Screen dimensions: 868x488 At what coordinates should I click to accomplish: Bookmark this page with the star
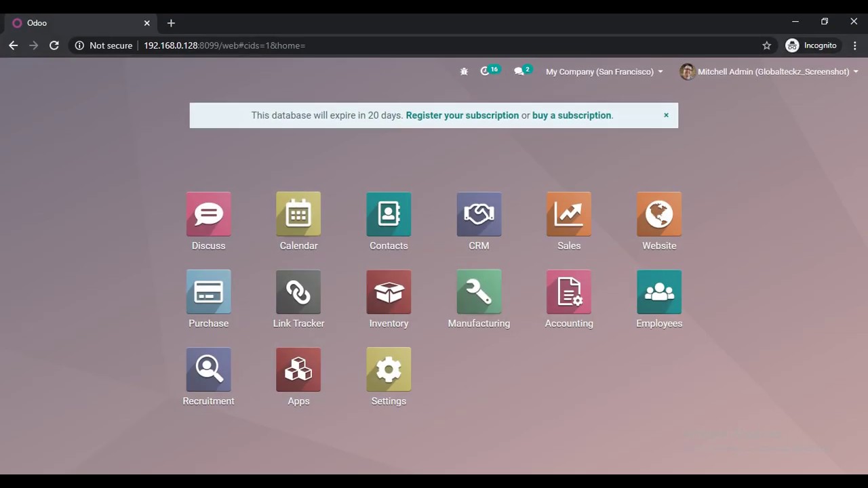(767, 45)
